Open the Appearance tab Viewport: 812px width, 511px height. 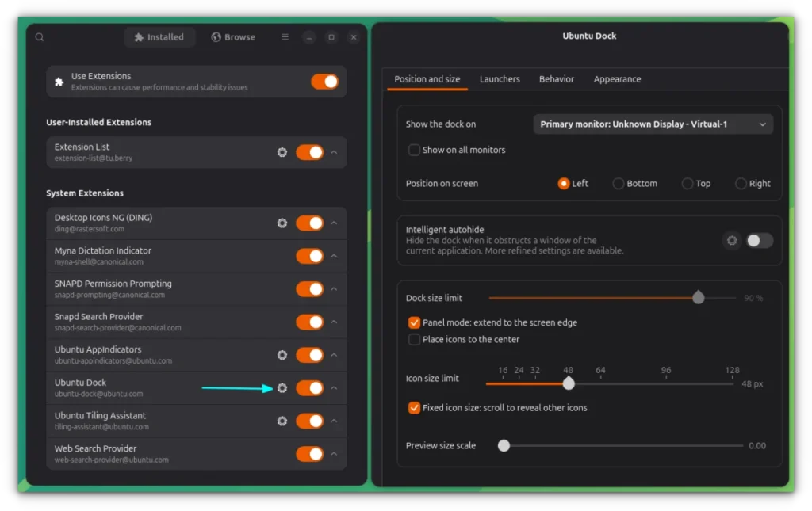pos(617,79)
